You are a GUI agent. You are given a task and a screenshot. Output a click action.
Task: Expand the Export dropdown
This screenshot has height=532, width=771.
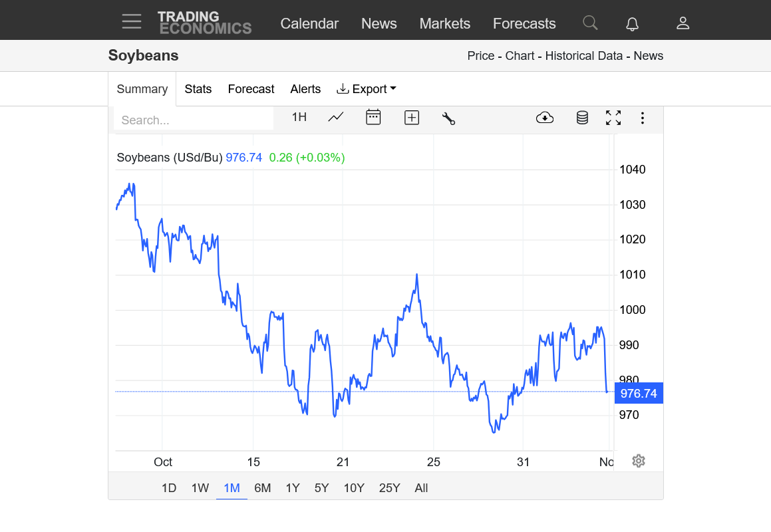pos(367,89)
